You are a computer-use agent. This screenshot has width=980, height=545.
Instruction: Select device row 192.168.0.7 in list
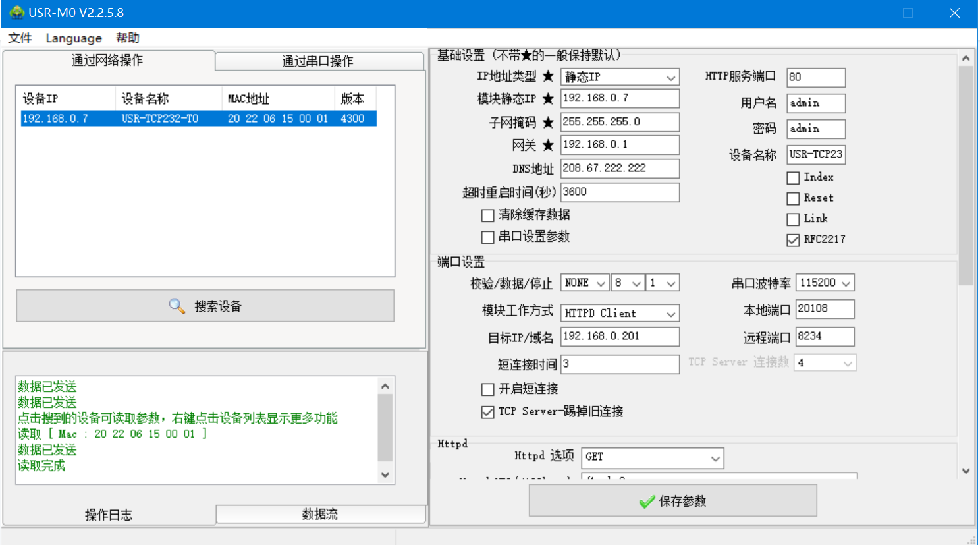tap(198, 119)
